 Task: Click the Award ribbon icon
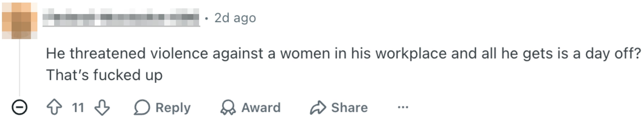[228, 107]
